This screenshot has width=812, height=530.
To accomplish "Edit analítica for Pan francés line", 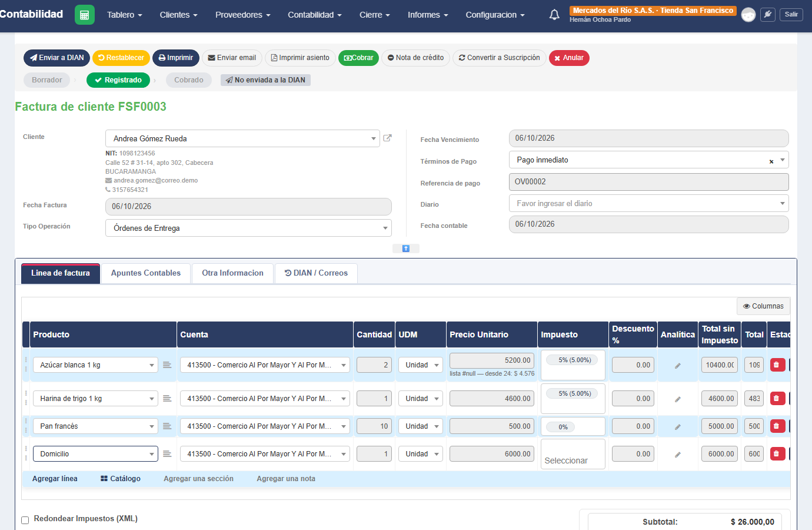I will tap(678, 427).
